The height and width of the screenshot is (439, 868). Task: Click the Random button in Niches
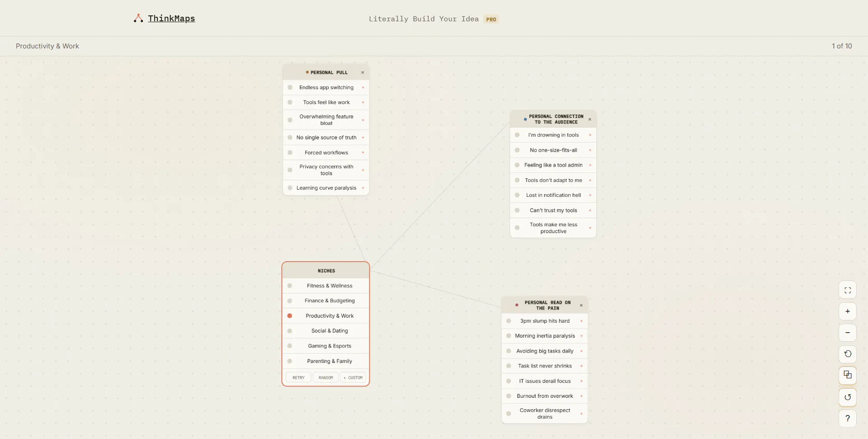(325, 377)
